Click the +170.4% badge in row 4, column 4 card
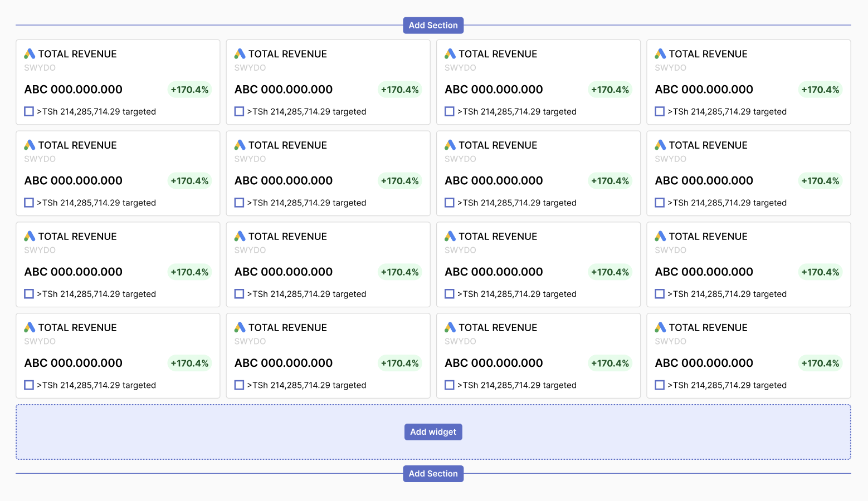This screenshot has height=501, width=868. (x=820, y=364)
